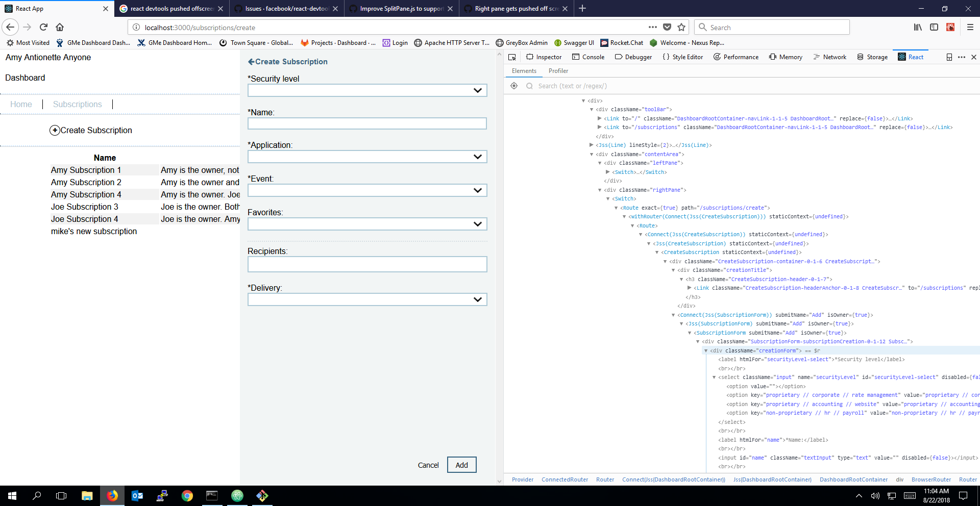Open the Firefox library icon
980x506 pixels.
coord(918,27)
